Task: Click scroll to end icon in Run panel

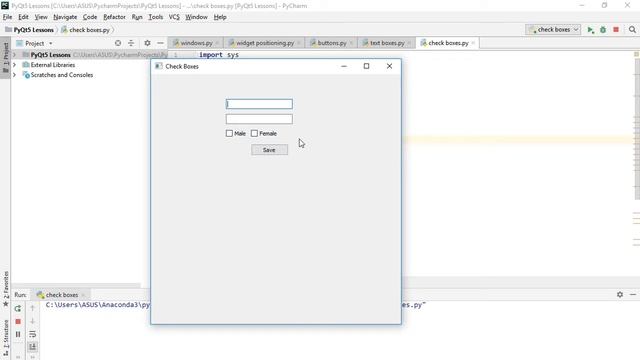Action: coord(33,347)
